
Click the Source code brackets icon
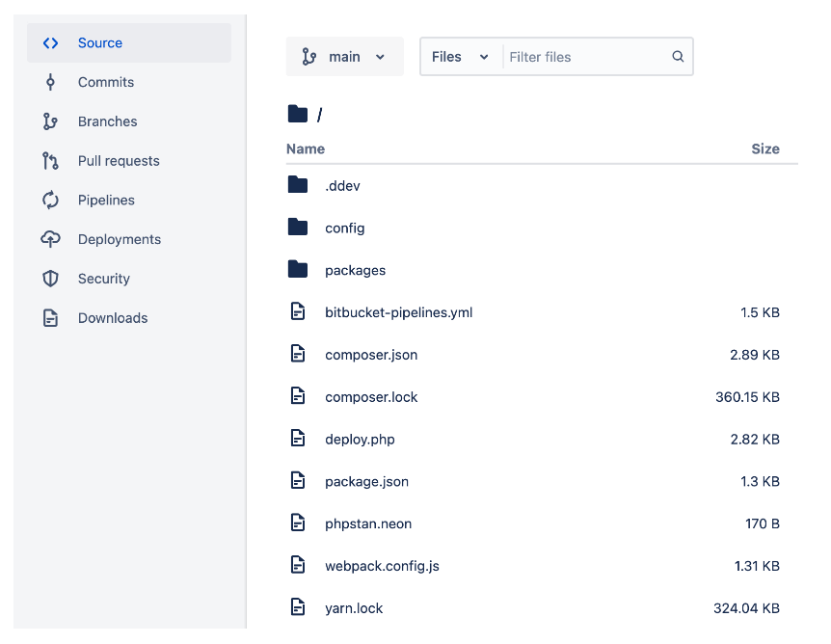pyautogui.click(x=50, y=42)
